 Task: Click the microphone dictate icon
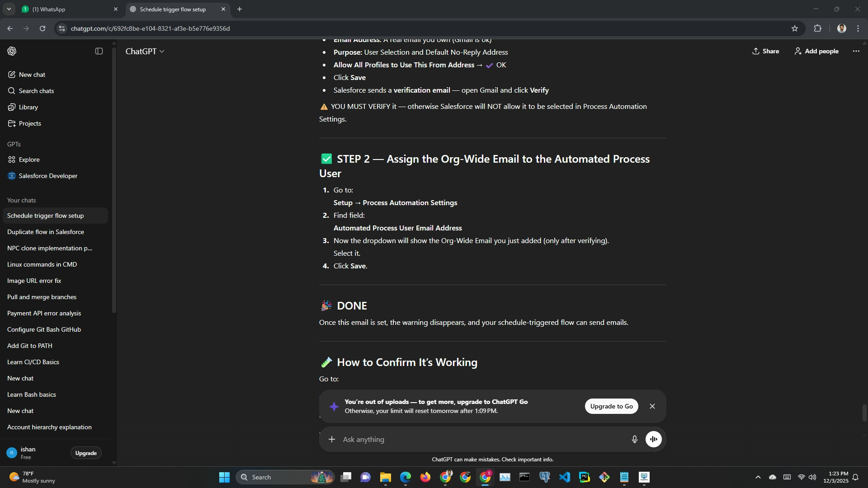click(634, 439)
